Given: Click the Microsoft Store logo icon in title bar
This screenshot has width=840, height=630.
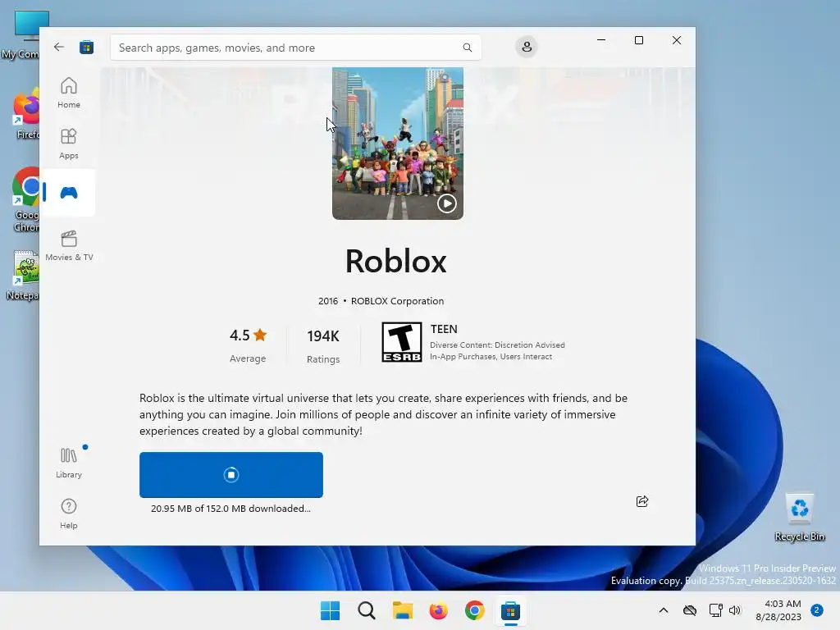Looking at the screenshot, I should (86, 47).
